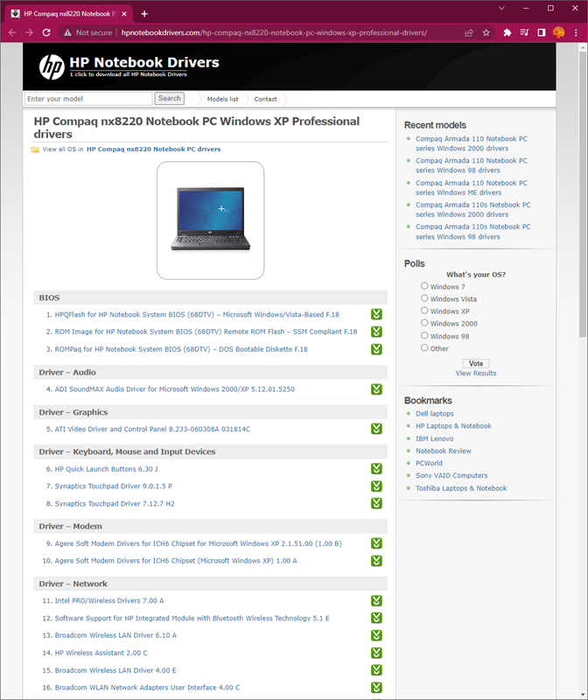
Task: Click the share page icon in address bar
Action: pyautogui.click(x=469, y=32)
